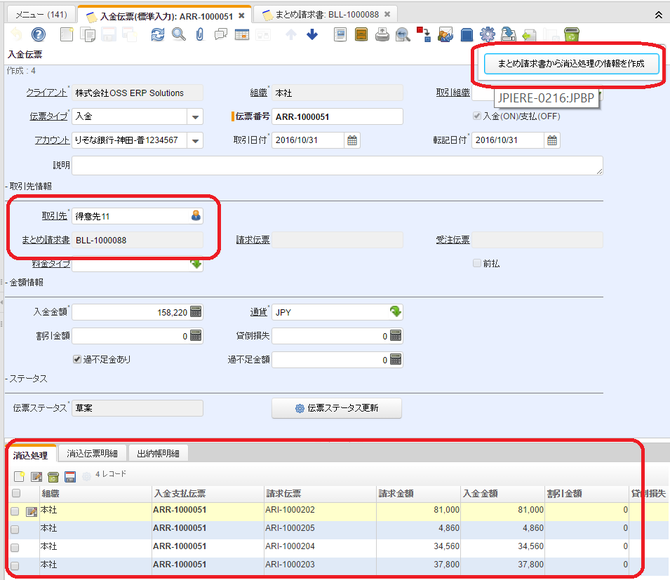The height and width of the screenshot is (580, 670).
Task: Click the まとめ請求書 label link
Action: click(46, 240)
